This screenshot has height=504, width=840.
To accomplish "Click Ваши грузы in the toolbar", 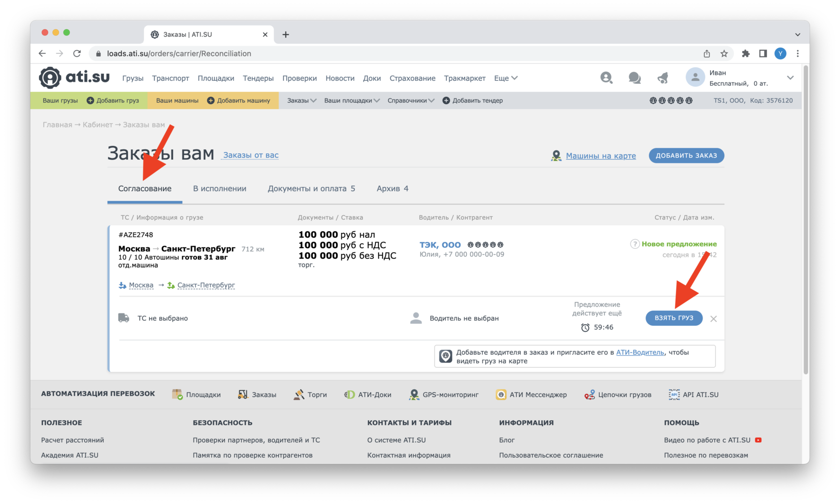I will point(60,100).
